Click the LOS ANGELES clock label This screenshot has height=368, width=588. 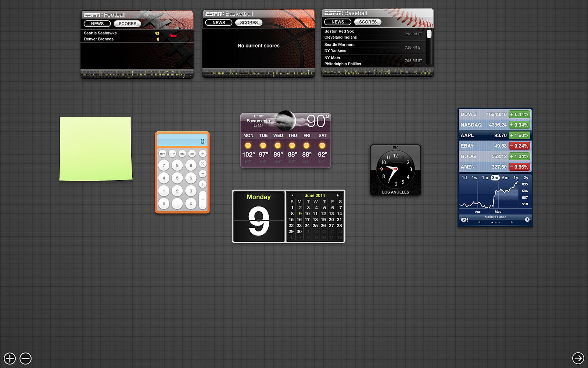tap(395, 192)
